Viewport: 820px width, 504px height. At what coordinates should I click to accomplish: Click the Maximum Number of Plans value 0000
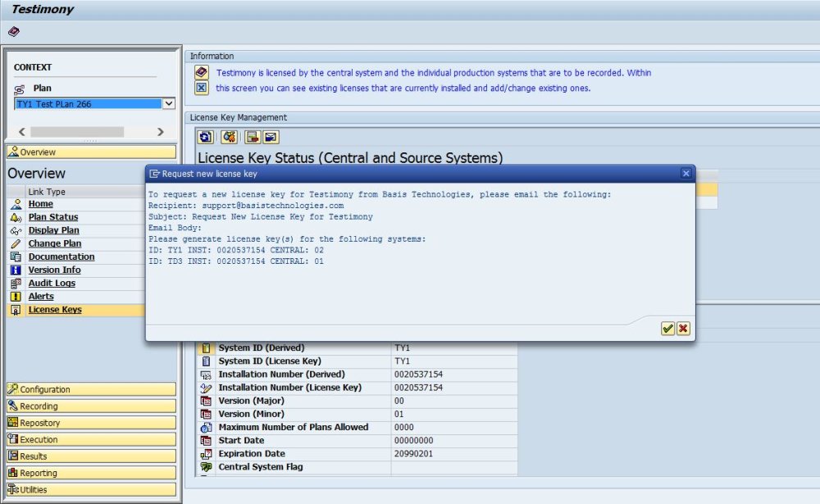(x=404, y=427)
